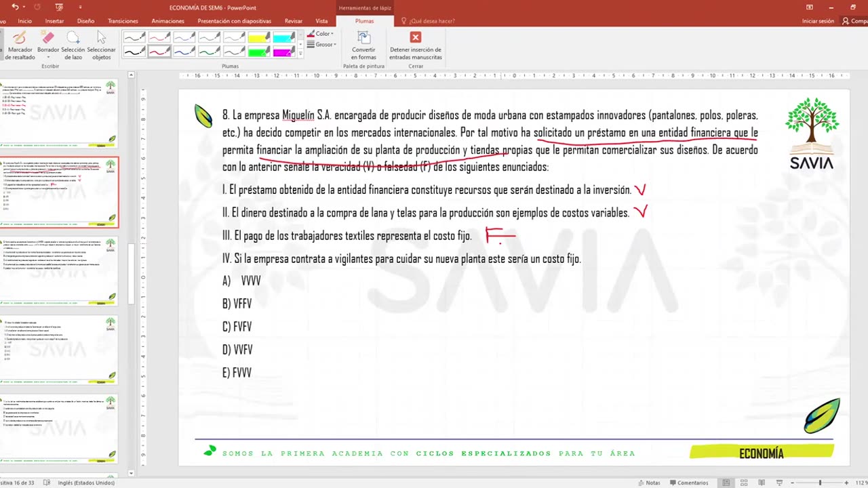The image size is (868, 488).
Task: Select the thick green pen in bottom row
Action: coord(210,52)
